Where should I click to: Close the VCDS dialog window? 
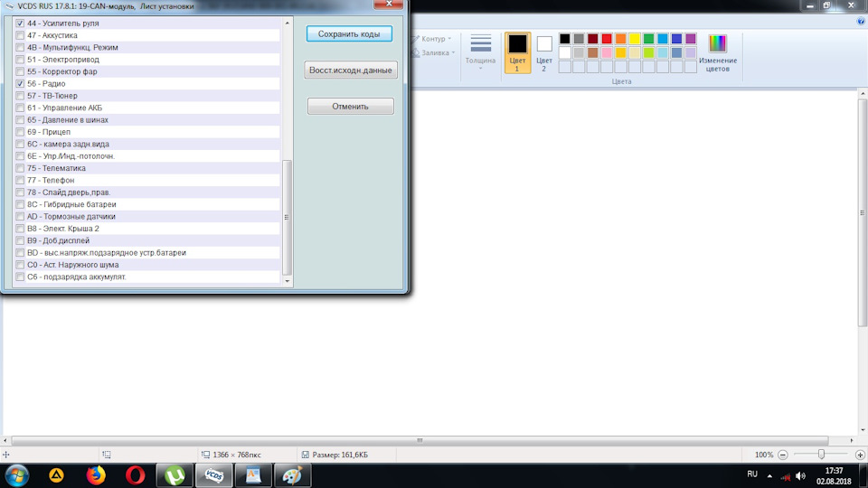click(x=389, y=4)
